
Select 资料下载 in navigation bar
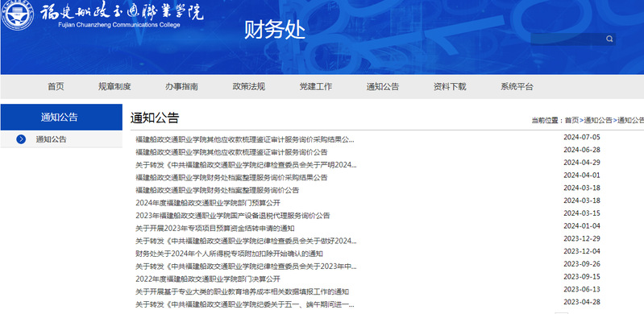tap(450, 87)
